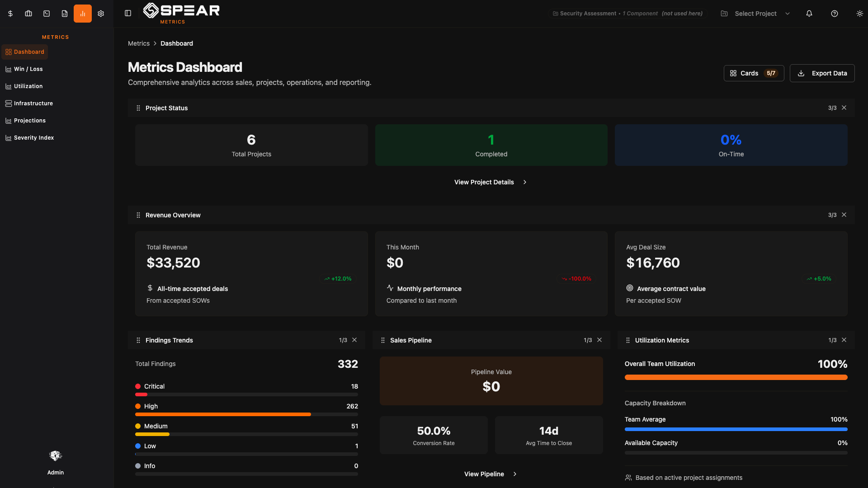Screen dimensions: 868x488
Task: Open the briefcase Projects icon in top toolbar
Action: [x=28, y=13]
